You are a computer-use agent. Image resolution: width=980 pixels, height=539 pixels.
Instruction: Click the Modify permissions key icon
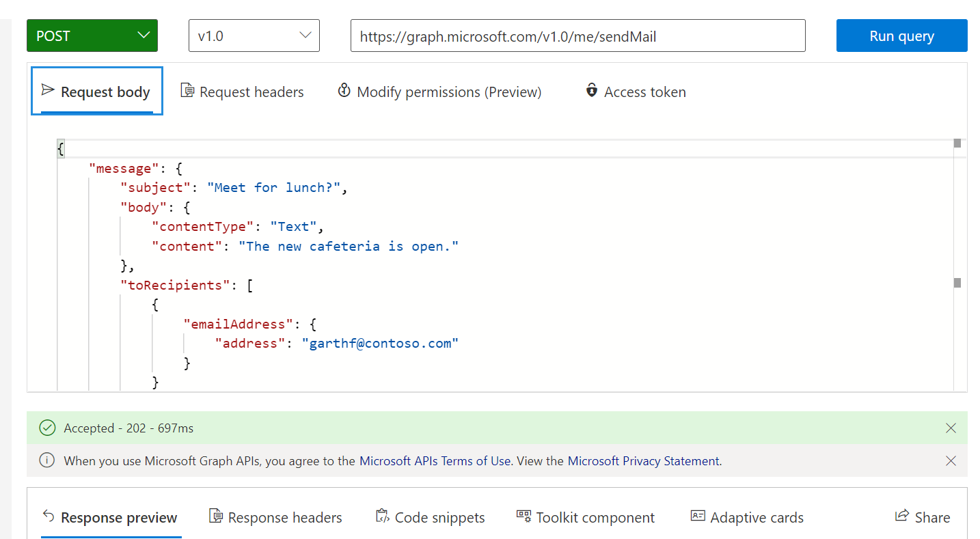[x=344, y=90]
